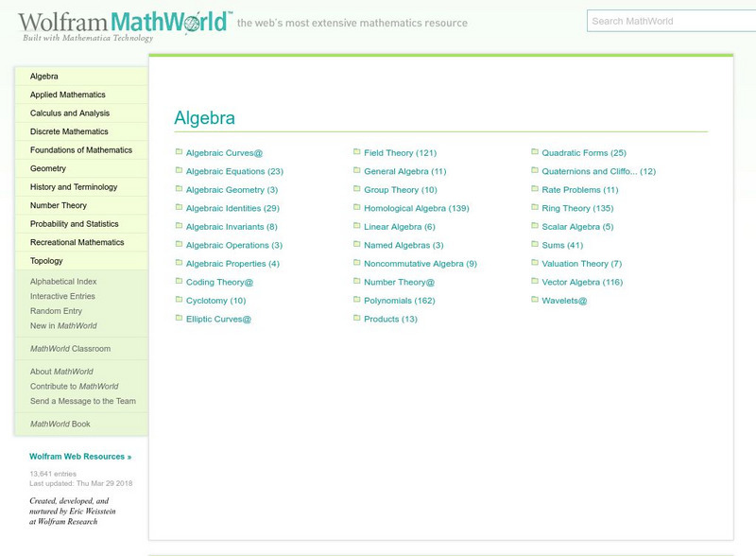
Task: Click folder icon beside Algebraic Equations
Action: 179,170
